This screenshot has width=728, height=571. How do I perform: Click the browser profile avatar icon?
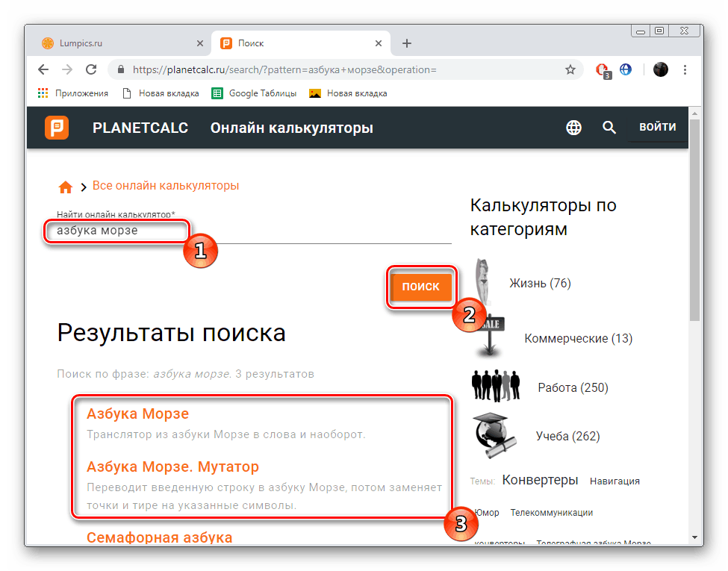coord(660,69)
